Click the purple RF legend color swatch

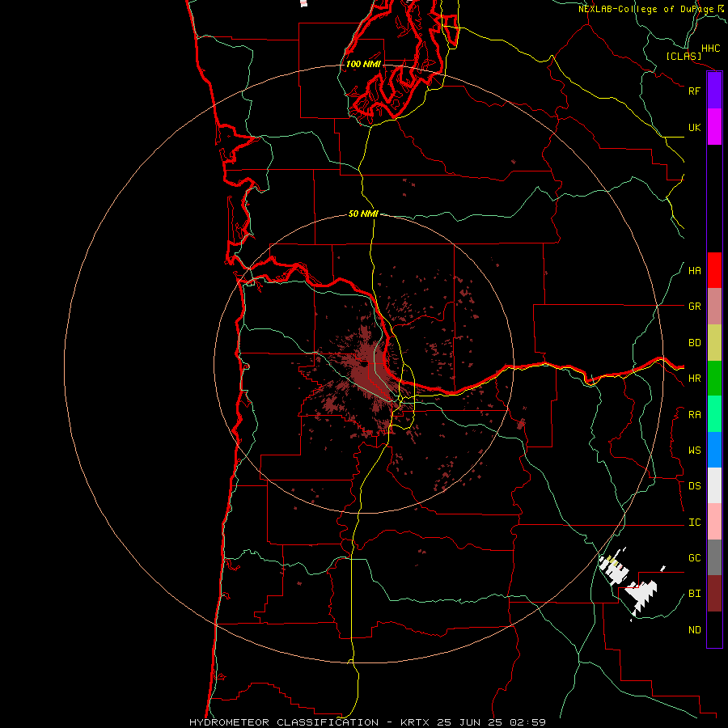(x=714, y=91)
